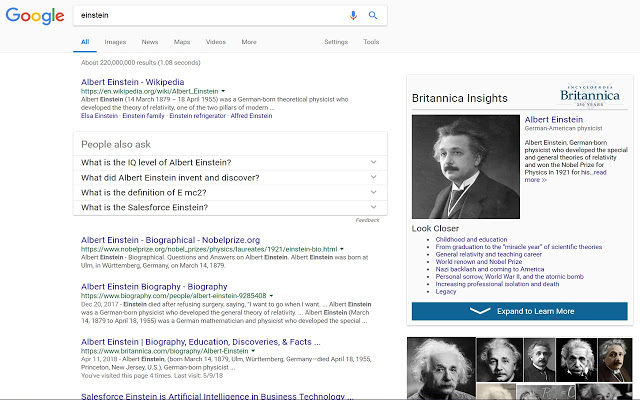The image size is (640, 400).
Task: Switch to the News search tab
Action: [150, 42]
